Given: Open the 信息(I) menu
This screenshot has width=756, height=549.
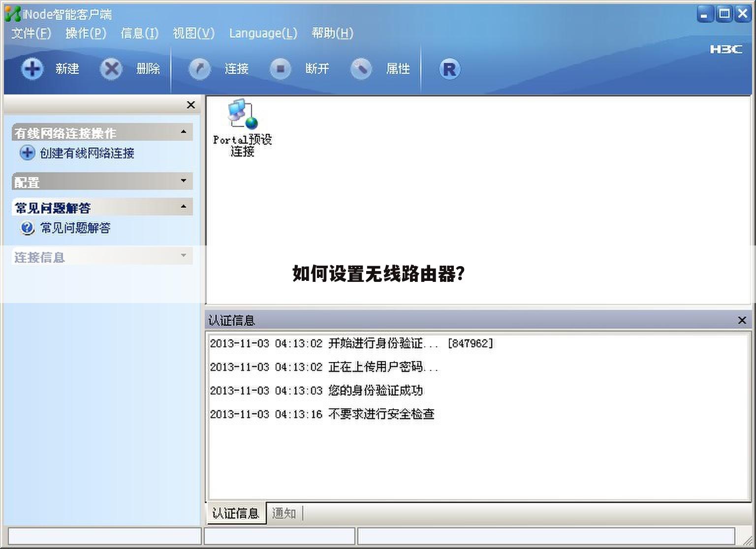Looking at the screenshot, I should pos(139,33).
